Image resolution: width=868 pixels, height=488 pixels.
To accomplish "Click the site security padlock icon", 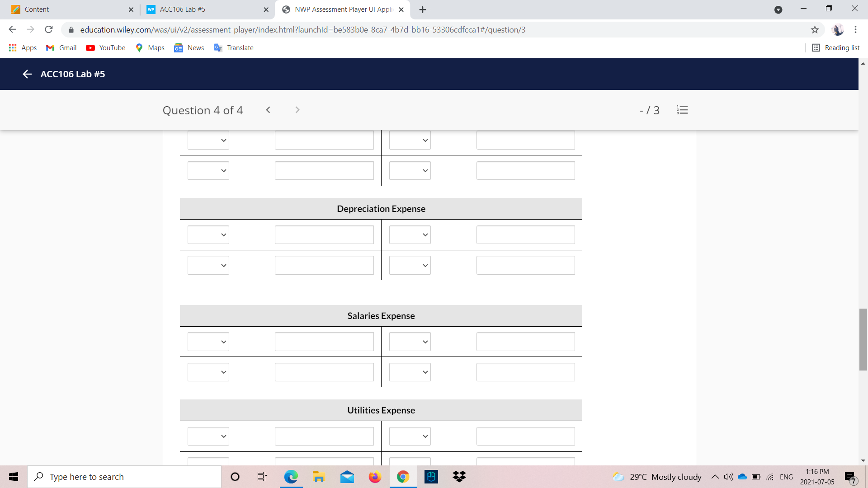I will point(71,30).
